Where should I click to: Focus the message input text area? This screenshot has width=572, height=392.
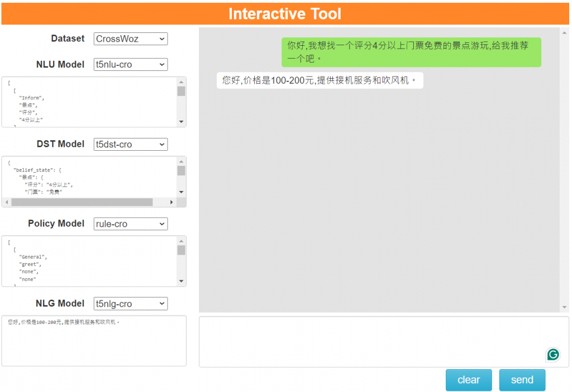click(x=384, y=342)
